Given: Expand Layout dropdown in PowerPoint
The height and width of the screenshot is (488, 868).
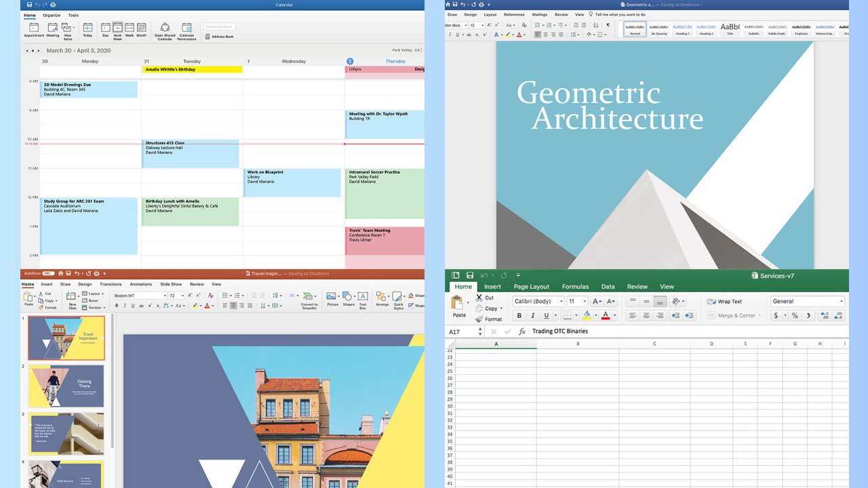Looking at the screenshot, I should tap(94, 294).
